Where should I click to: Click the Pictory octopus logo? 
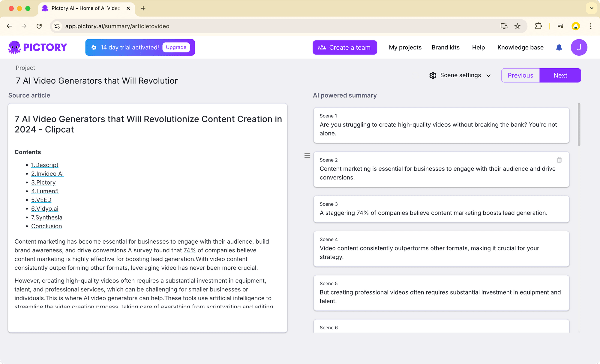tap(37, 47)
